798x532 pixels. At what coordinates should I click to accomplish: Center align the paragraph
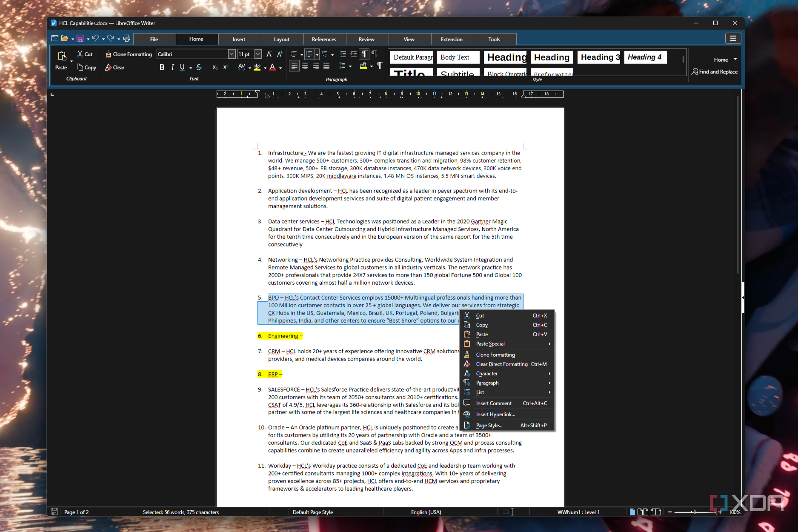click(305, 66)
